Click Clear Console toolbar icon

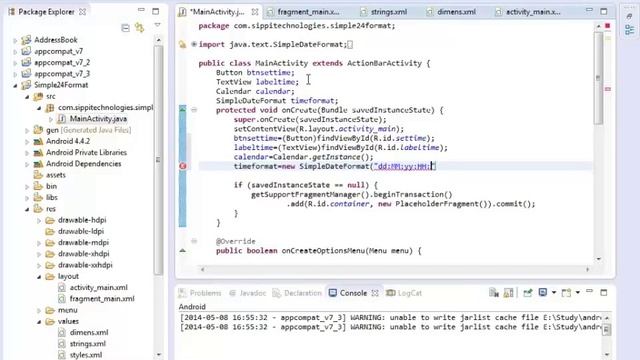pyautogui.click(x=494, y=293)
